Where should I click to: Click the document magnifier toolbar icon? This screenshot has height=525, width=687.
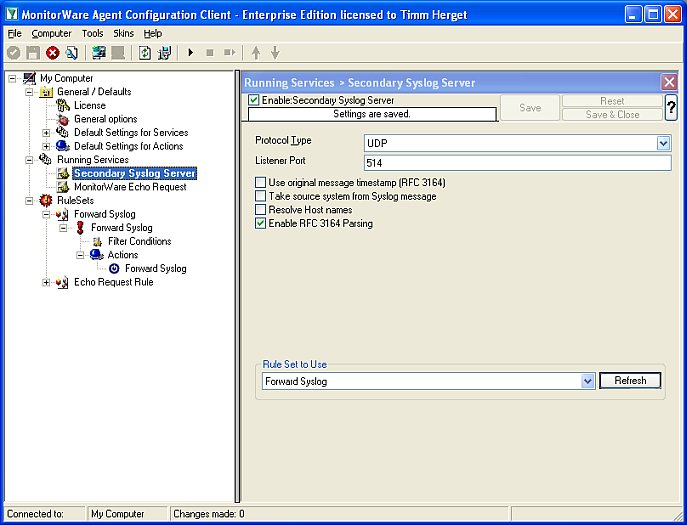coord(72,53)
